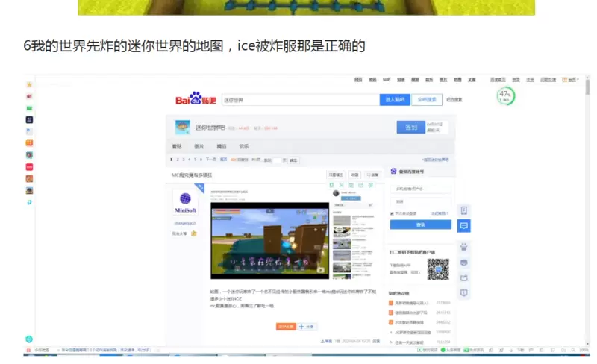The image size is (597, 364).
Task: Click the browser vertical scrollbar thumb
Action: click(x=587, y=86)
